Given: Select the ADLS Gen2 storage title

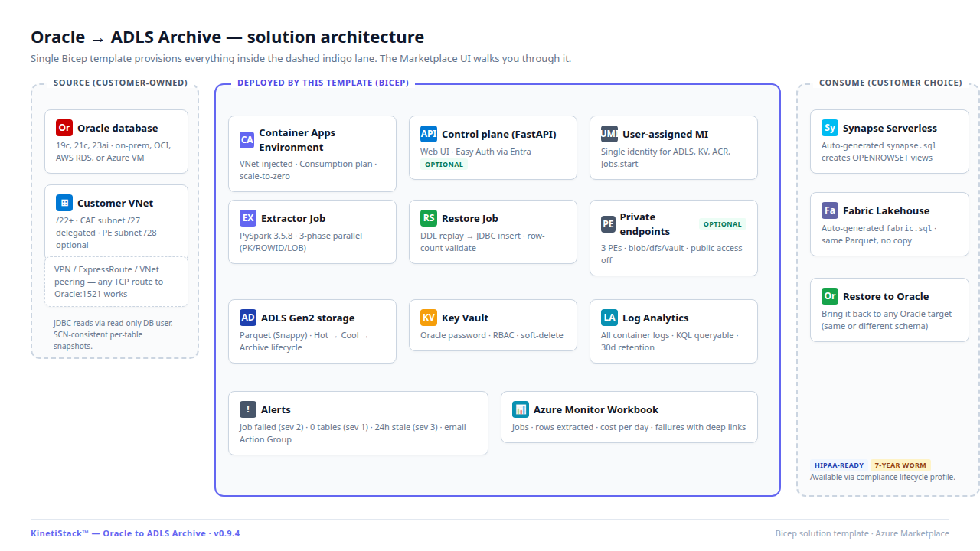Looking at the screenshot, I should 308,318.
